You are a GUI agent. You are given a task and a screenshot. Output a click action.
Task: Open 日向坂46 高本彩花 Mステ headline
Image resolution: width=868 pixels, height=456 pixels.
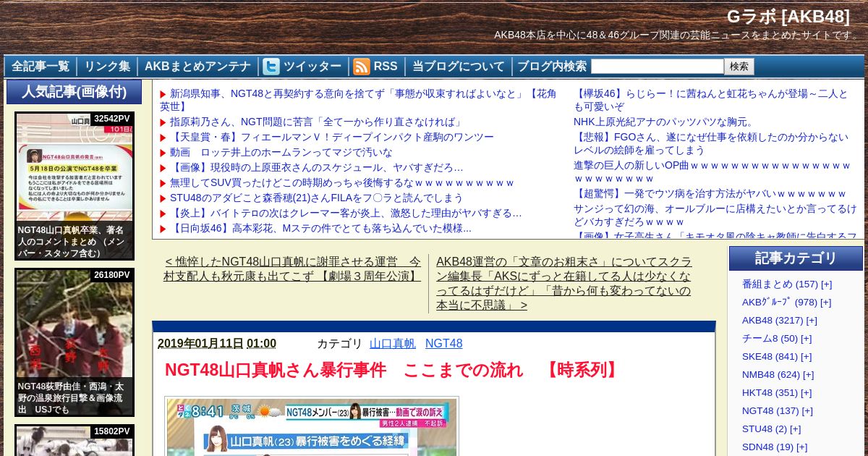[x=320, y=229]
